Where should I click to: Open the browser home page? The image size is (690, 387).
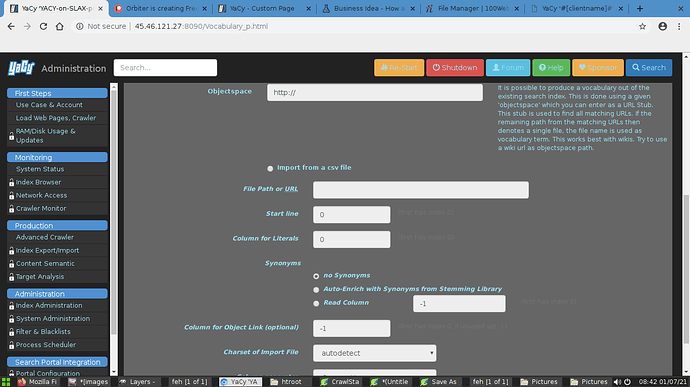(59, 26)
